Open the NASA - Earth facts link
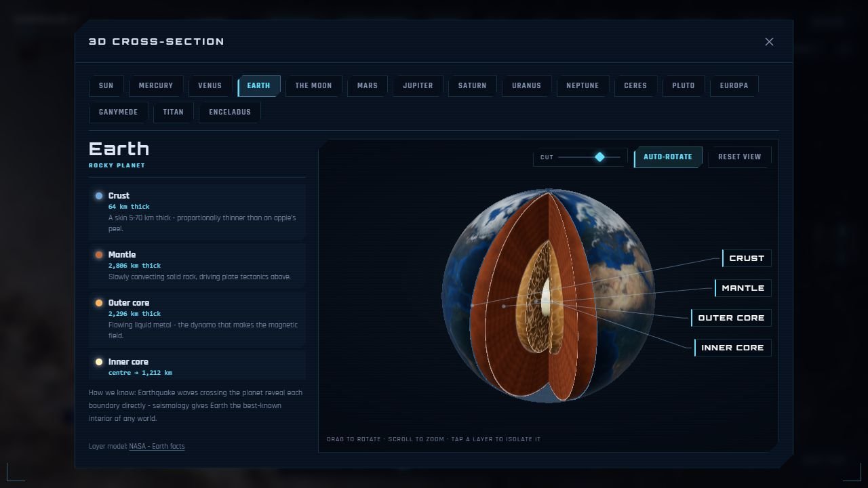The width and height of the screenshot is (868, 488). [x=157, y=446]
